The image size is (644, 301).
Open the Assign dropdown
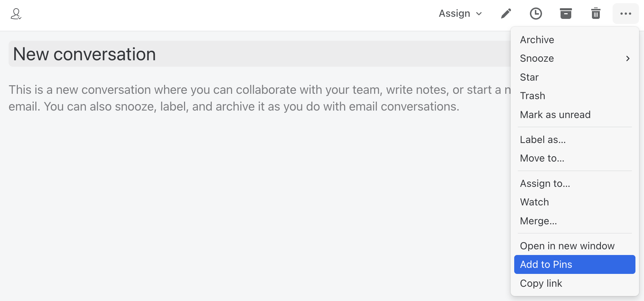click(460, 14)
